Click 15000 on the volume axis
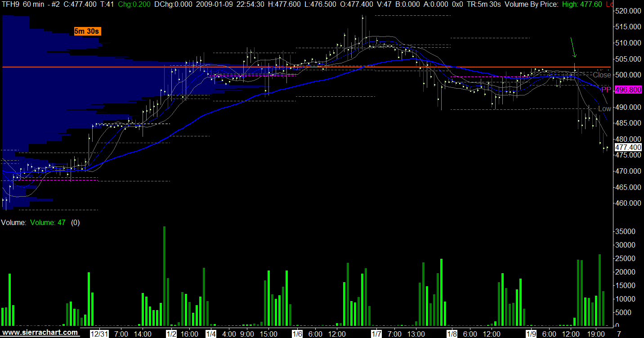Screen dimensions: 644x338 tap(625, 285)
